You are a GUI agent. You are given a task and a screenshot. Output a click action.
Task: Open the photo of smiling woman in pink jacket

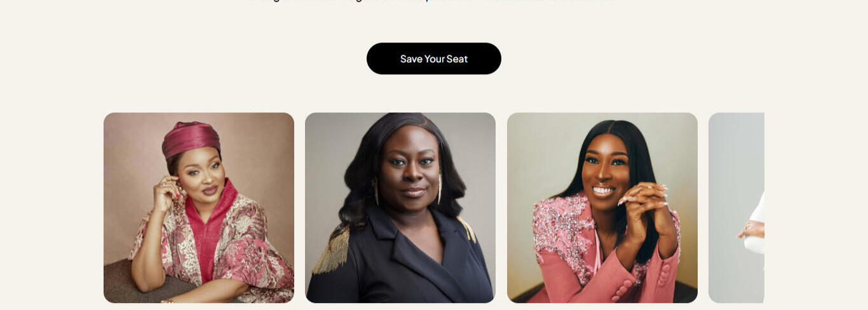(x=602, y=208)
